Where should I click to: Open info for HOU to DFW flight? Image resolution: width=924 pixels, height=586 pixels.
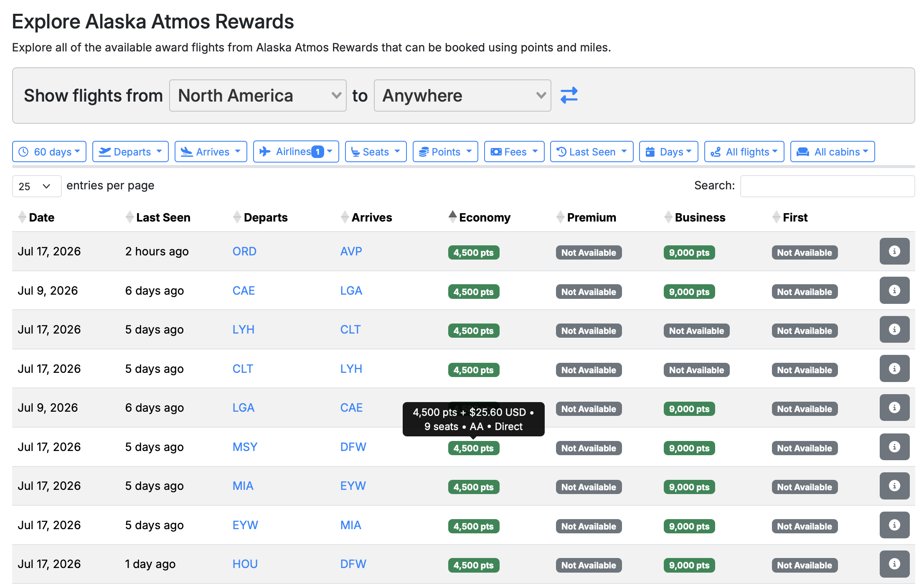894,564
